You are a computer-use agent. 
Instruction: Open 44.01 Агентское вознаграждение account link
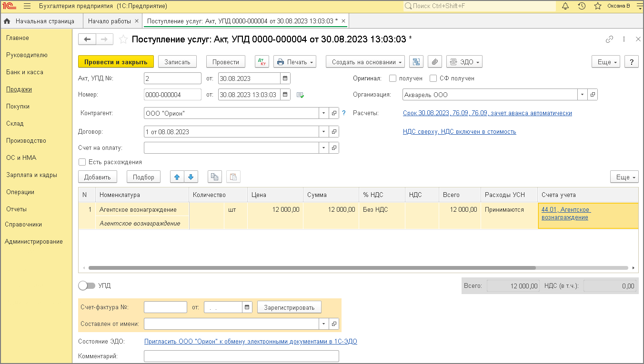click(x=566, y=214)
